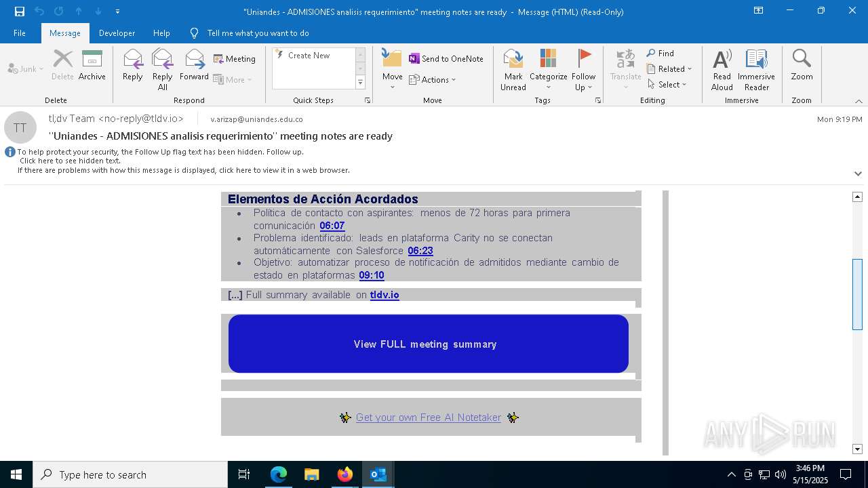Open Firefox from taskbar

click(345, 474)
